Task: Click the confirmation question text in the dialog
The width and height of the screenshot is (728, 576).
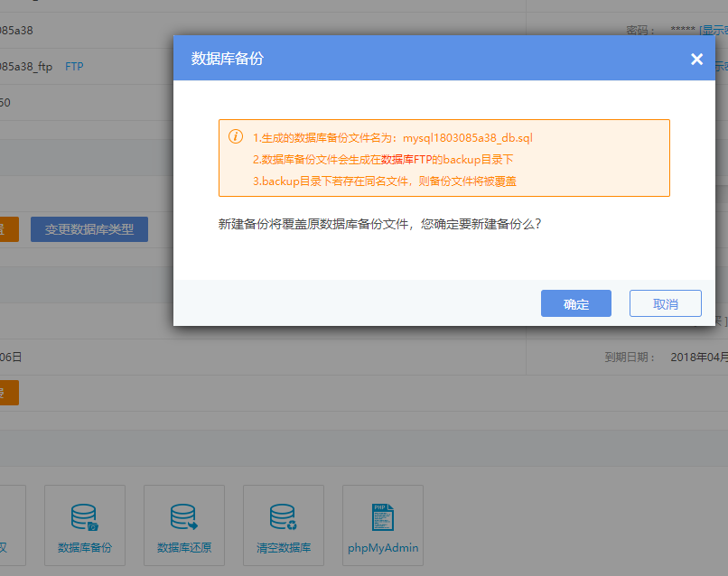Action: point(379,224)
